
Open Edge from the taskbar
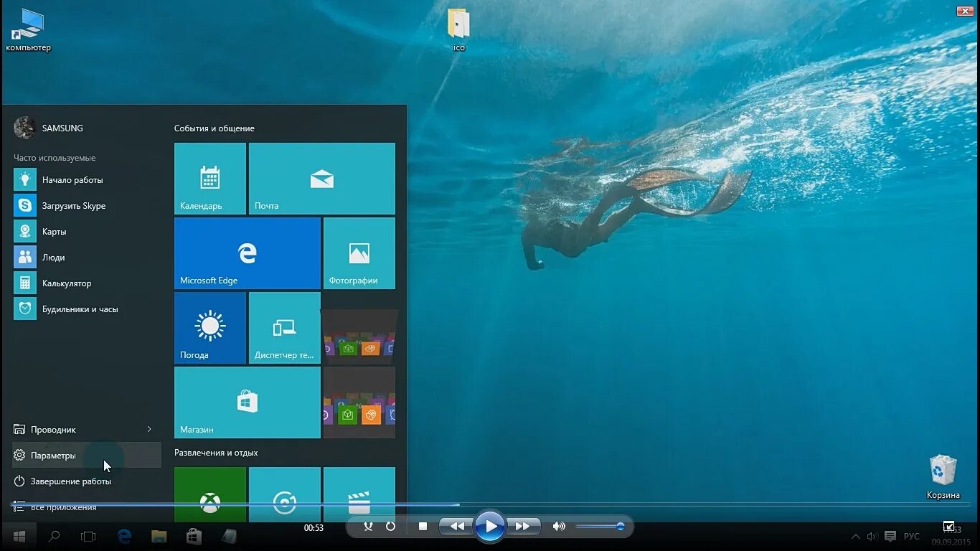click(x=124, y=536)
